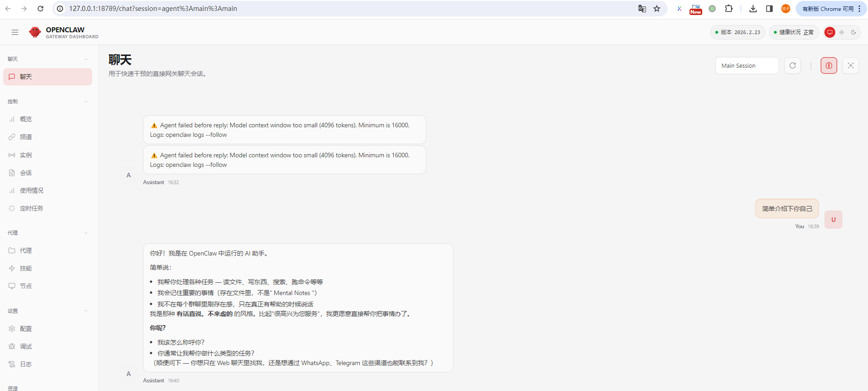Image resolution: width=868 pixels, height=391 pixels.
Task: Open Chrome three-dot menu
Action: coord(860,9)
